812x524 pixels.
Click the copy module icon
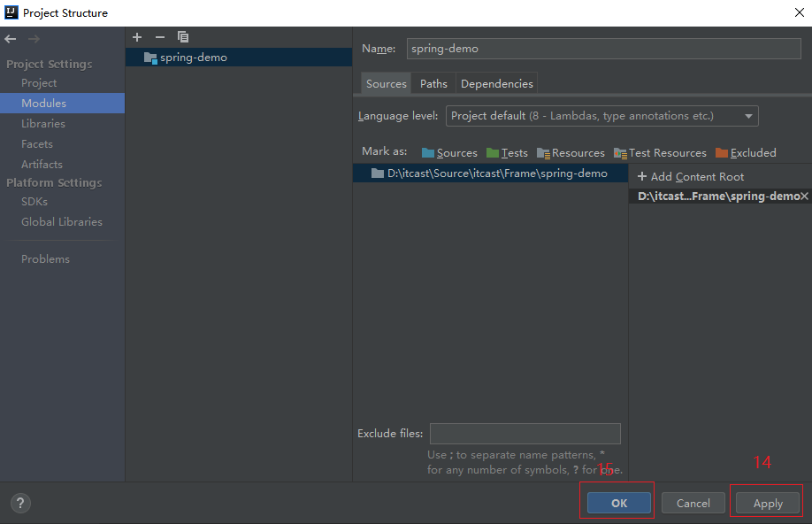(183, 37)
